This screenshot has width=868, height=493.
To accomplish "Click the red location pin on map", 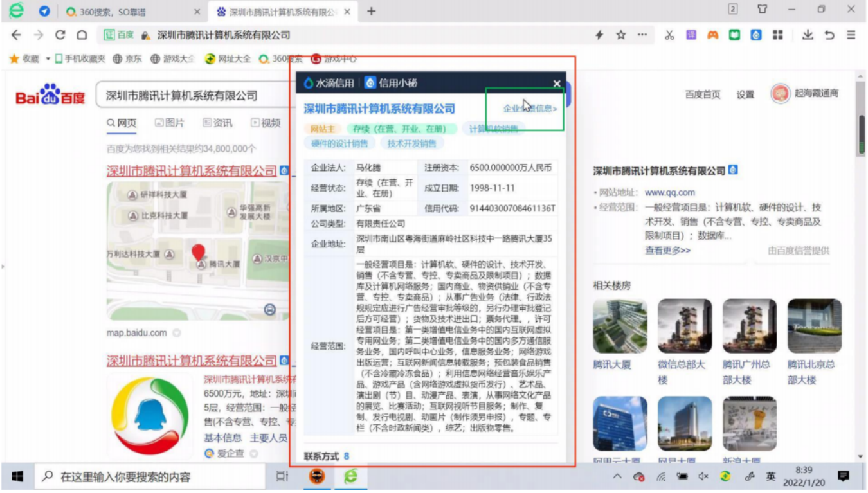I will click(x=199, y=252).
